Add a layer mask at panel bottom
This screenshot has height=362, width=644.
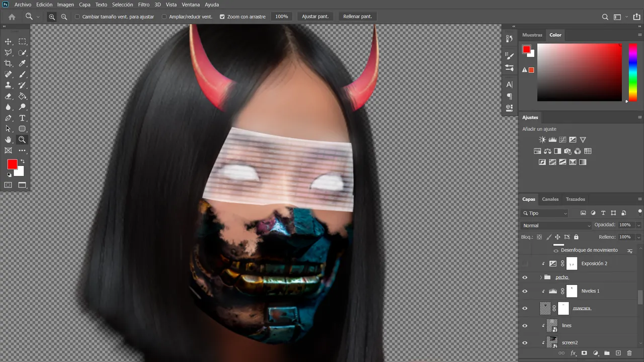pos(584,353)
